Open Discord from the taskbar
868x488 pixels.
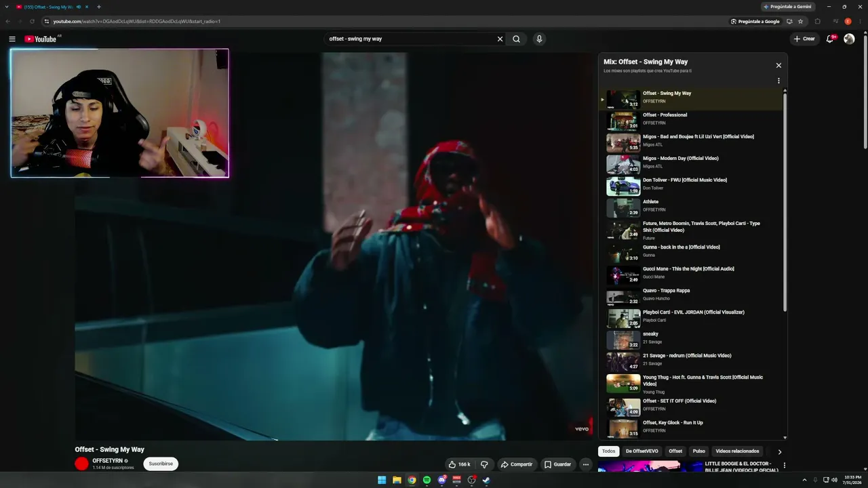click(x=442, y=480)
